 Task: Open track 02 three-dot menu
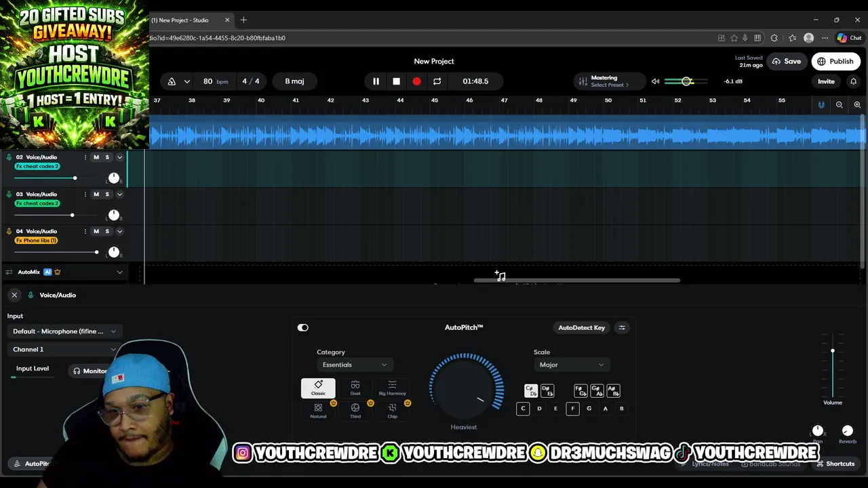tap(85, 157)
